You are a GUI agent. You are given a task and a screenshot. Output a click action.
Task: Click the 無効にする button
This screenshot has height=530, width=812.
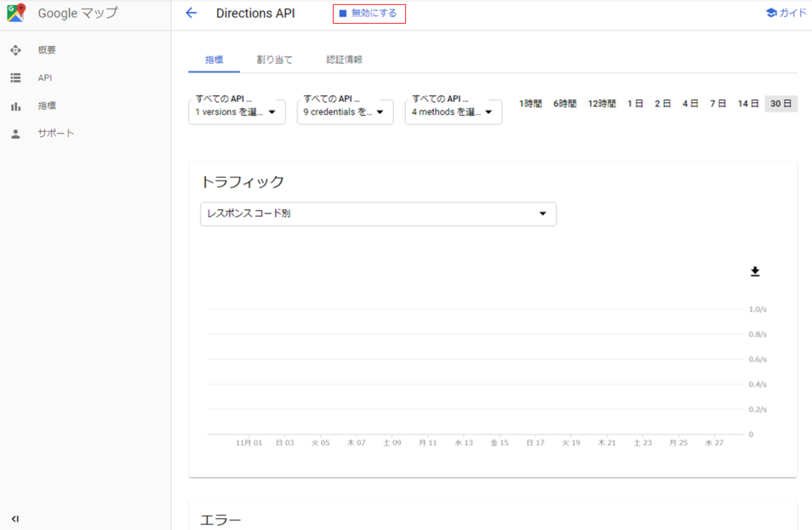370,13
